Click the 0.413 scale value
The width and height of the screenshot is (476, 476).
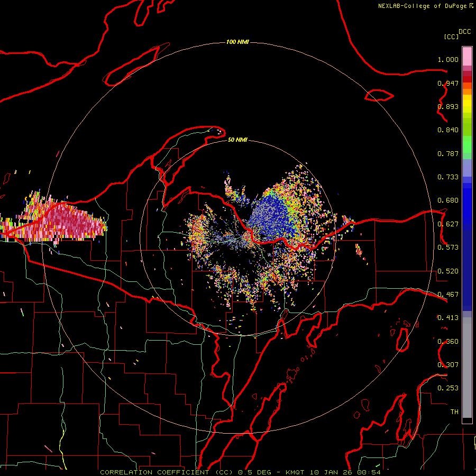[x=448, y=318]
